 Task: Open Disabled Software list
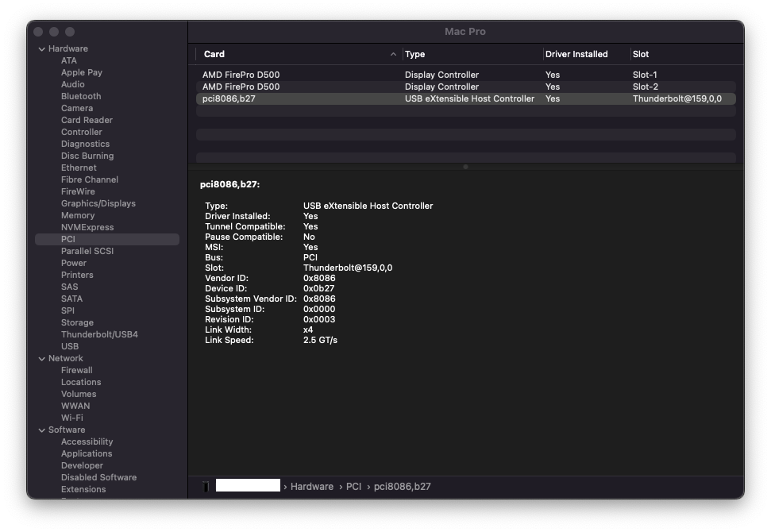pos(98,477)
